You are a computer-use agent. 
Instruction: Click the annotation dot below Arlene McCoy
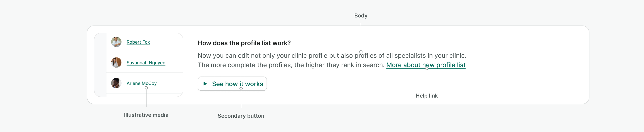coord(146,88)
